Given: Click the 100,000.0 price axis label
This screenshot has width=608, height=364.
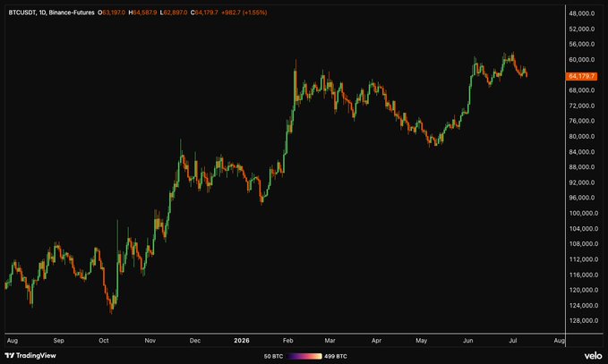Looking at the screenshot, I should coord(582,214).
